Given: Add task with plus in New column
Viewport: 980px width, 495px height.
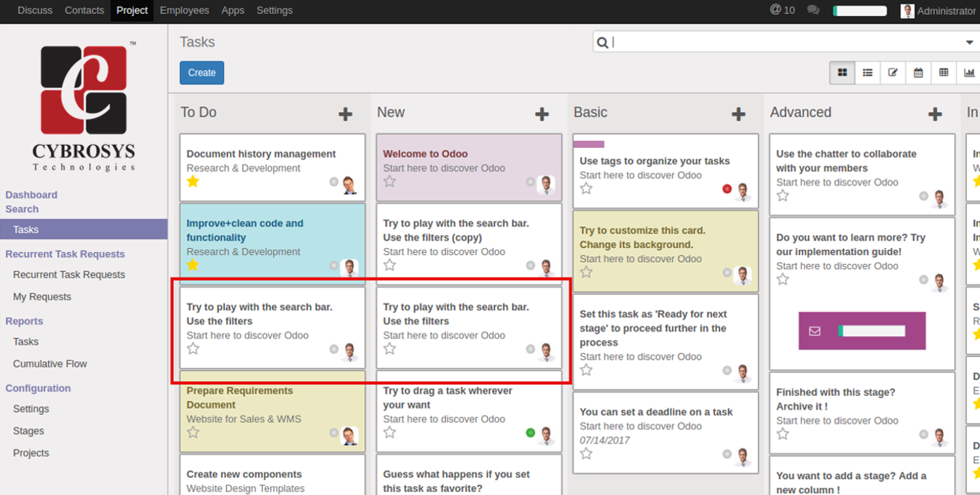Looking at the screenshot, I should click(x=542, y=114).
